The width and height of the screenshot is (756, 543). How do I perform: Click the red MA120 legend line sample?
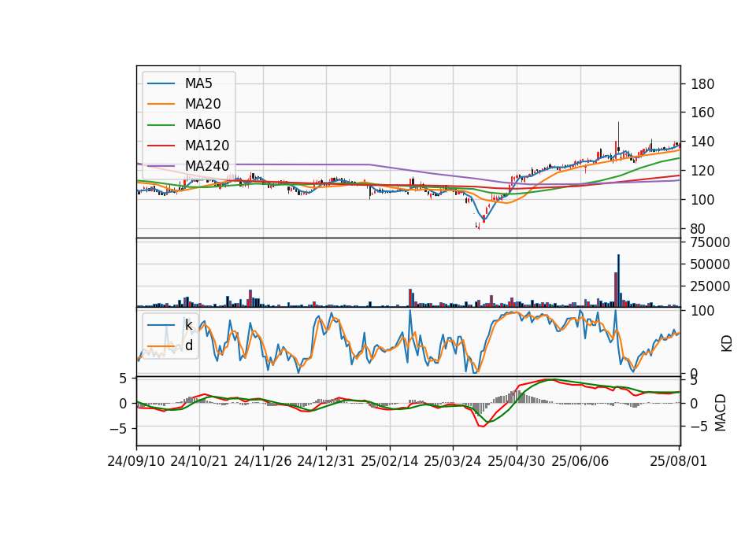tap(161, 145)
